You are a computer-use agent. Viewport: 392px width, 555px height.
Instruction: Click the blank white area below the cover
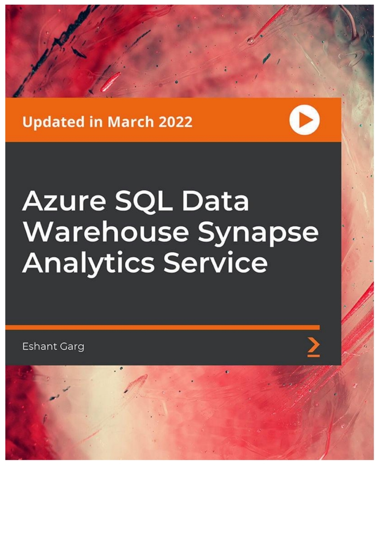click(x=191, y=509)
